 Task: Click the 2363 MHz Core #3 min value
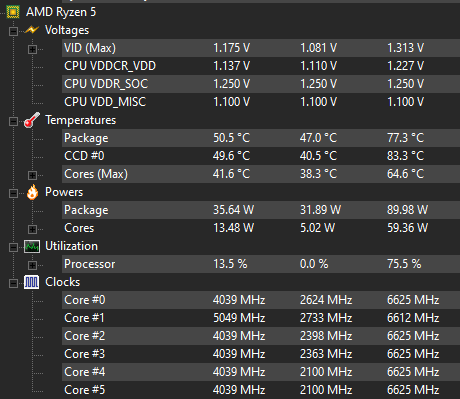[x=326, y=354]
